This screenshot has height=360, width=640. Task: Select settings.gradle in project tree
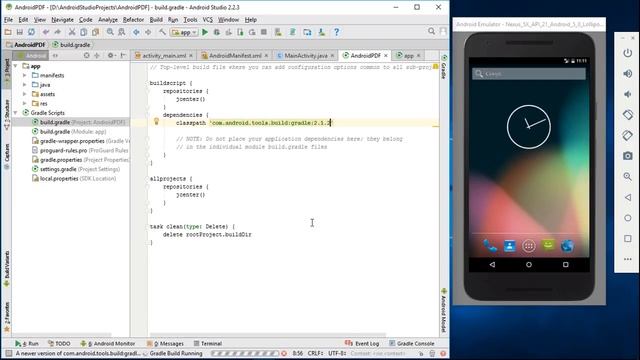tap(76, 169)
